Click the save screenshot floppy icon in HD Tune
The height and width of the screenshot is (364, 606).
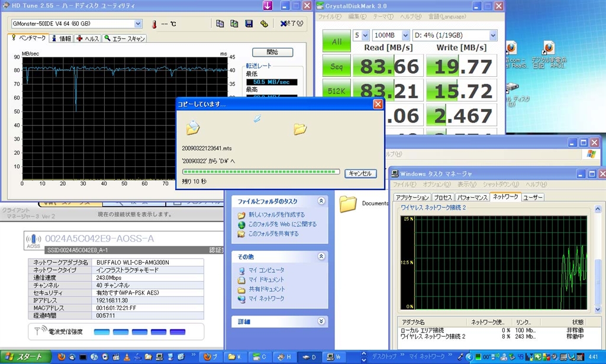coord(249,24)
